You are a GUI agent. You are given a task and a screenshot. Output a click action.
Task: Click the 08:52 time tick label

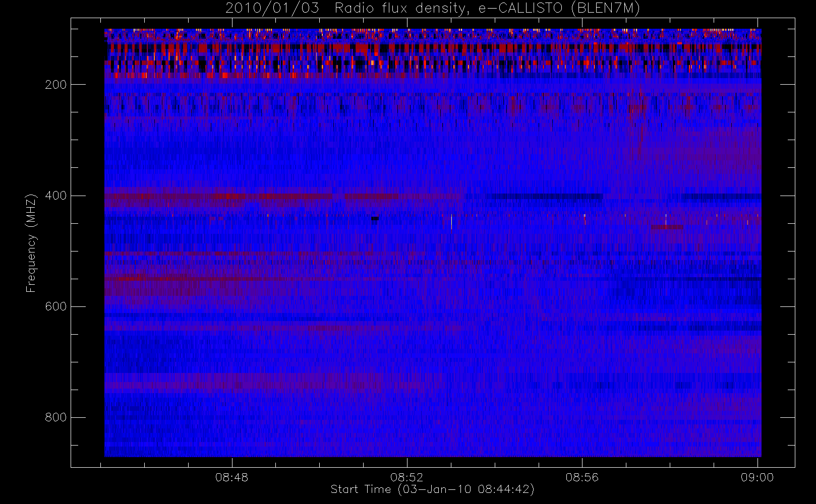[x=407, y=477]
